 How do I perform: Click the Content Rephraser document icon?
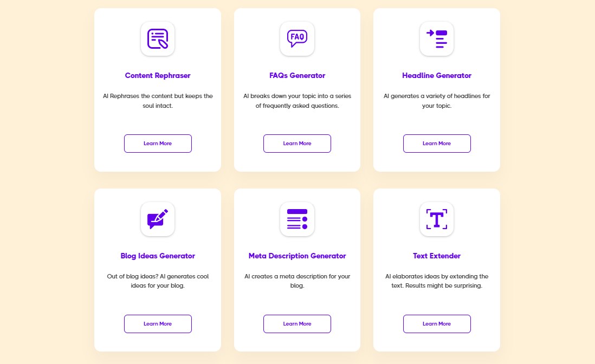pos(158,38)
